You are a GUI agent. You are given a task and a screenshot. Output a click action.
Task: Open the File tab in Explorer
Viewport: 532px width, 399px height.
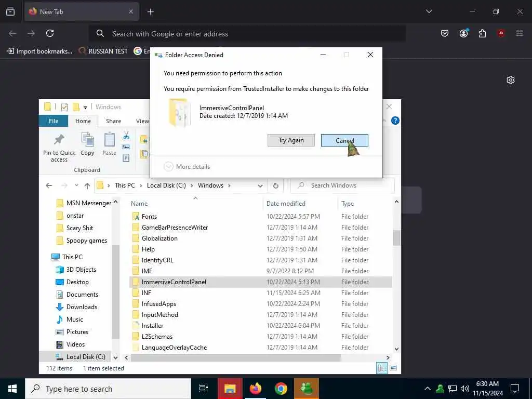(x=54, y=121)
